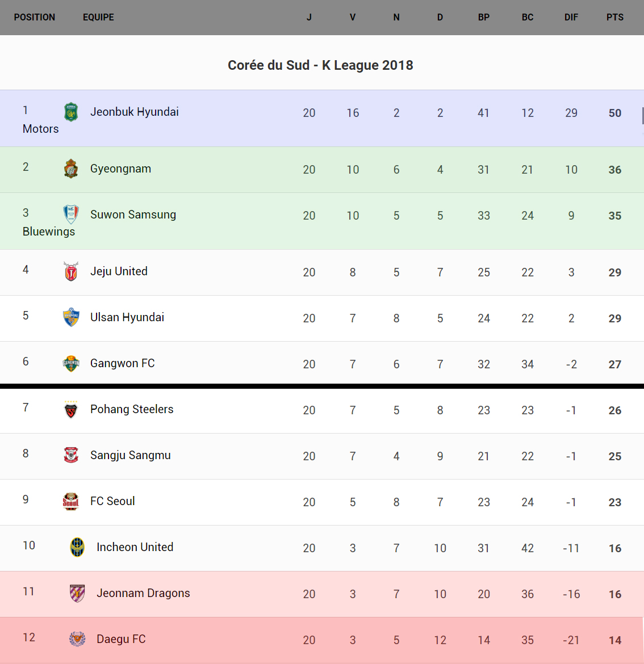Image resolution: width=644 pixels, height=664 pixels.
Task: Click the Pohang Steelers team logo
Action: (x=71, y=409)
